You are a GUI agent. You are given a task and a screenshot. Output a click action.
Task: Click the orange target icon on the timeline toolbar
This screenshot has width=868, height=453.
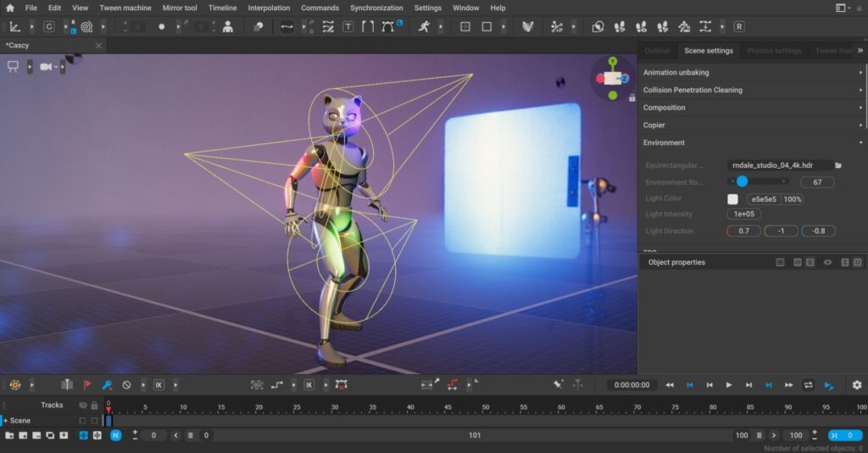15,385
